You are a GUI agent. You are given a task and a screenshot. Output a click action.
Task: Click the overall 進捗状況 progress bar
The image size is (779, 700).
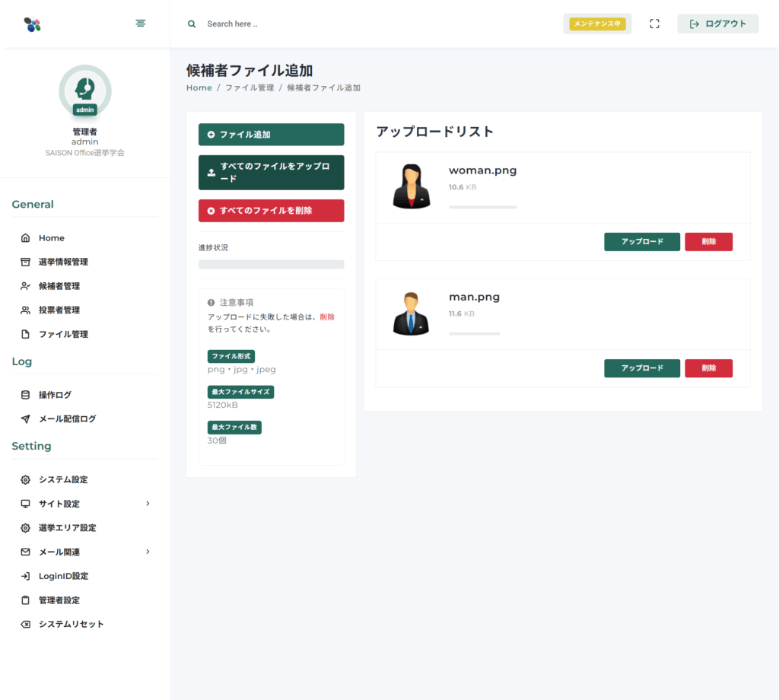click(x=272, y=264)
